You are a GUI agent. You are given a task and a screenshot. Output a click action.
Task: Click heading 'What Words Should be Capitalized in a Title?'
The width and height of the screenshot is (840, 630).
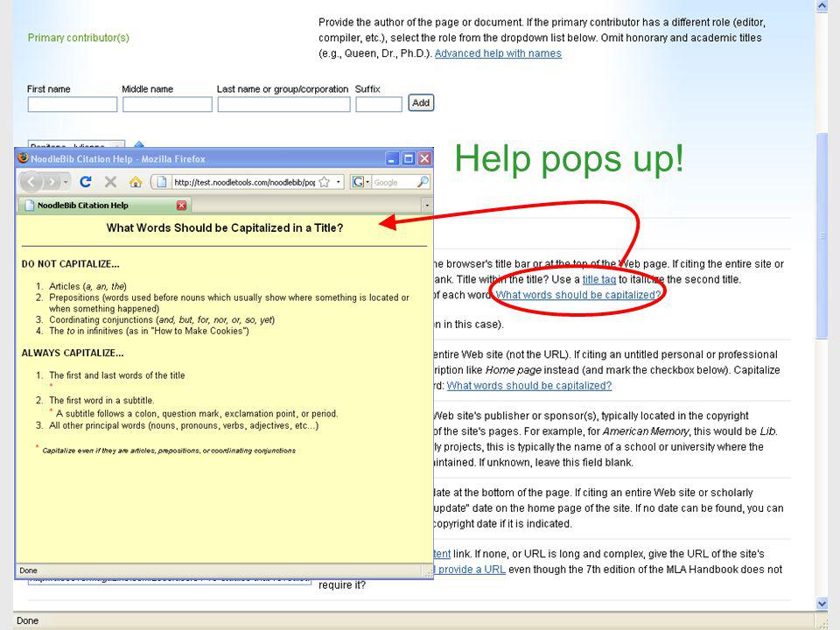coord(225,227)
